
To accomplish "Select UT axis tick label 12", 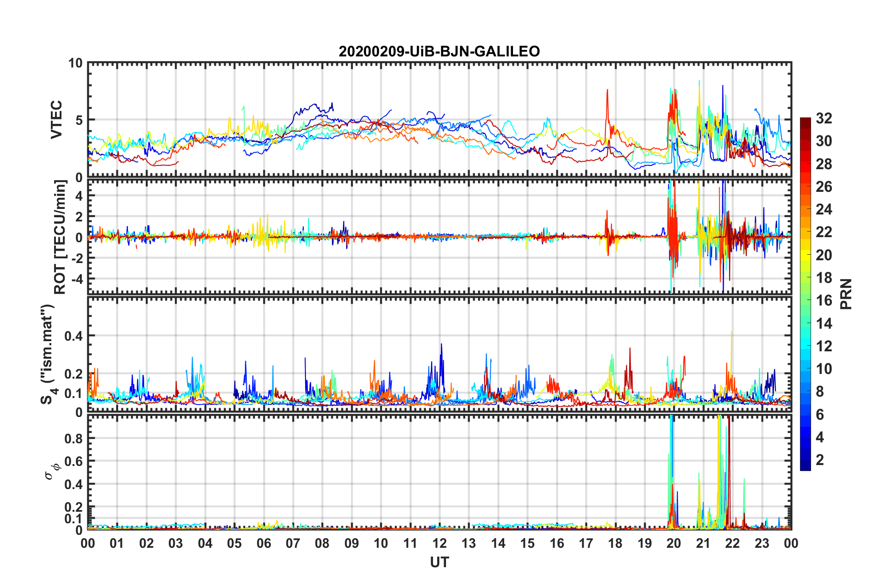I will pos(439,543).
